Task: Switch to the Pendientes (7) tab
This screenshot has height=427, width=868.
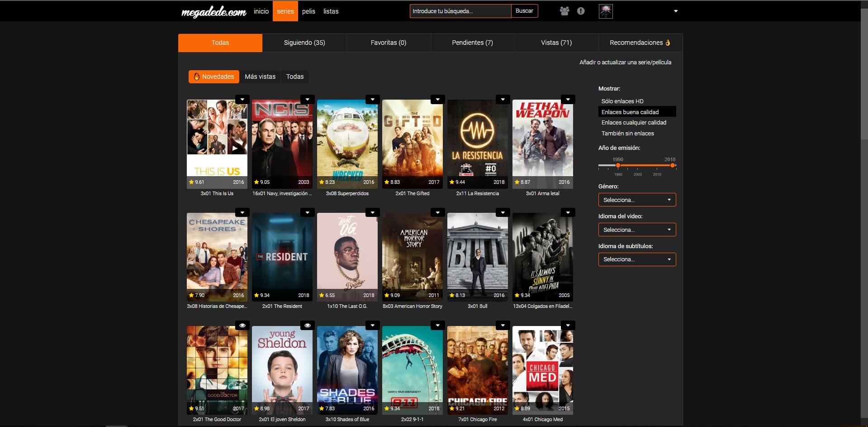Action: [x=472, y=43]
